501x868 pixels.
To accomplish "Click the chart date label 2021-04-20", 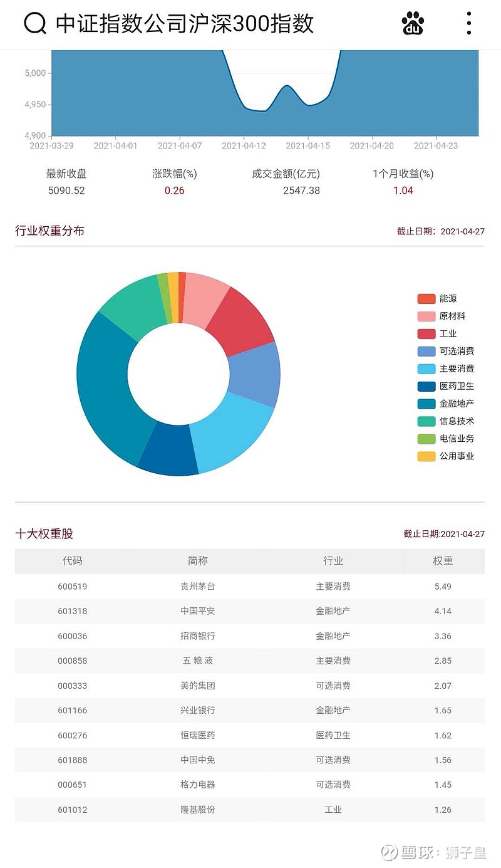I will (x=372, y=145).
